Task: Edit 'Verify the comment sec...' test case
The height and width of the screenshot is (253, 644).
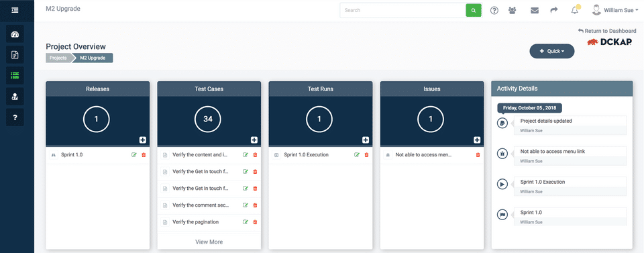Action: click(x=246, y=205)
